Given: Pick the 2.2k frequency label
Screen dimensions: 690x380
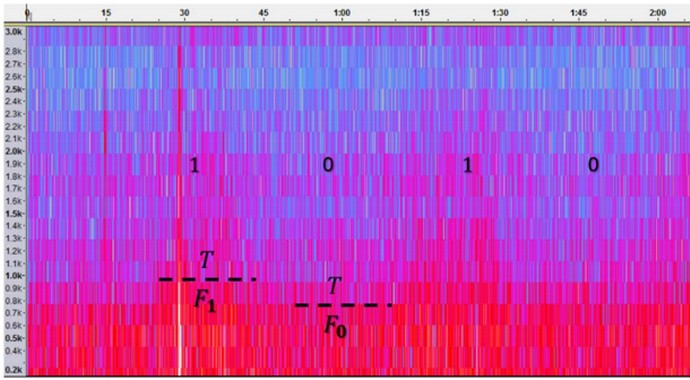Looking at the screenshot, I should (x=13, y=126).
